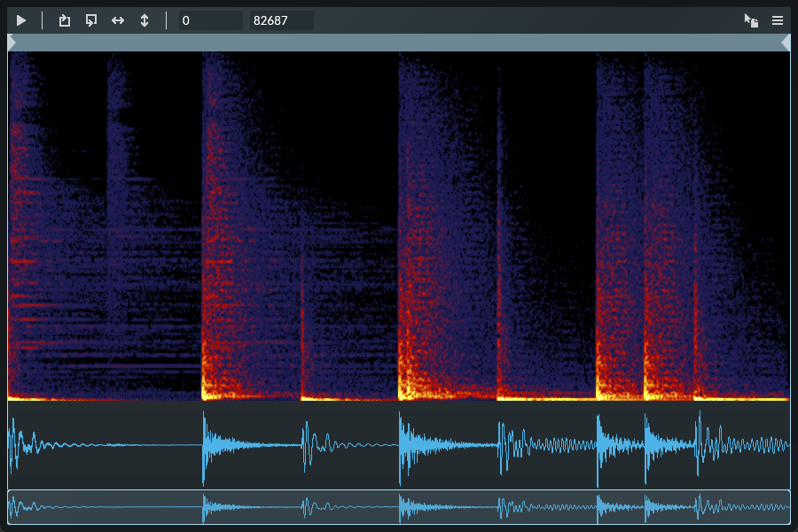This screenshot has width=798, height=532.
Task: Click the left start marker triangle on ruler
Action: tap(12, 43)
